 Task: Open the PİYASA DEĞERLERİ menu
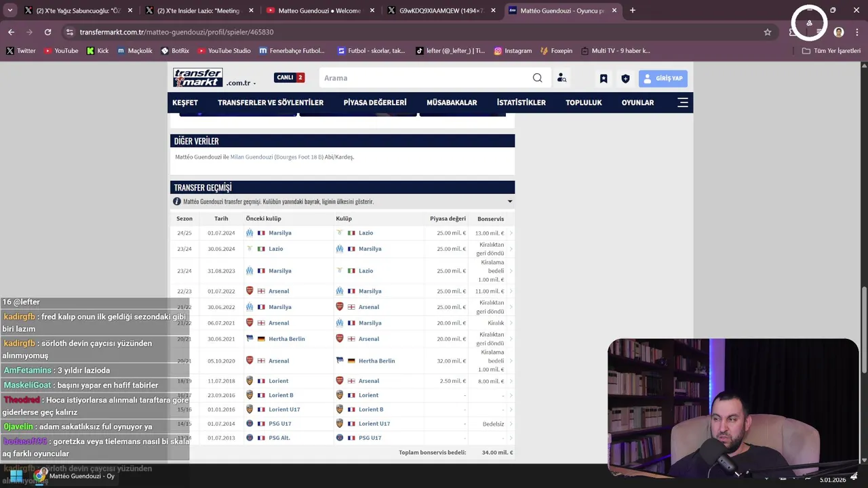click(375, 102)
